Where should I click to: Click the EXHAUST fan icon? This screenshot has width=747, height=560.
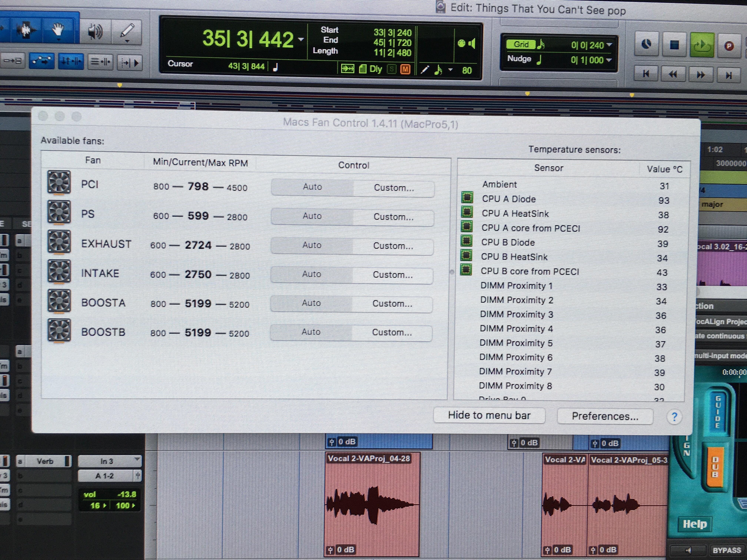coord(59,241)
